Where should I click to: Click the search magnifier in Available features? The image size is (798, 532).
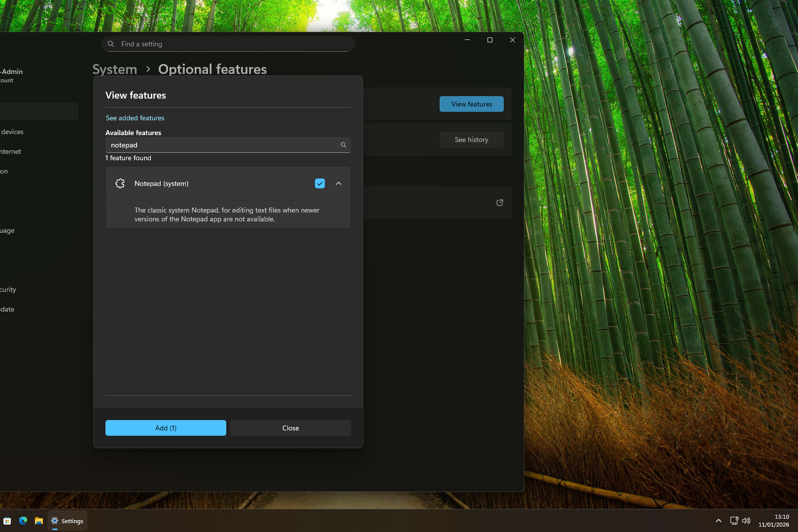(x=344, y=145)
